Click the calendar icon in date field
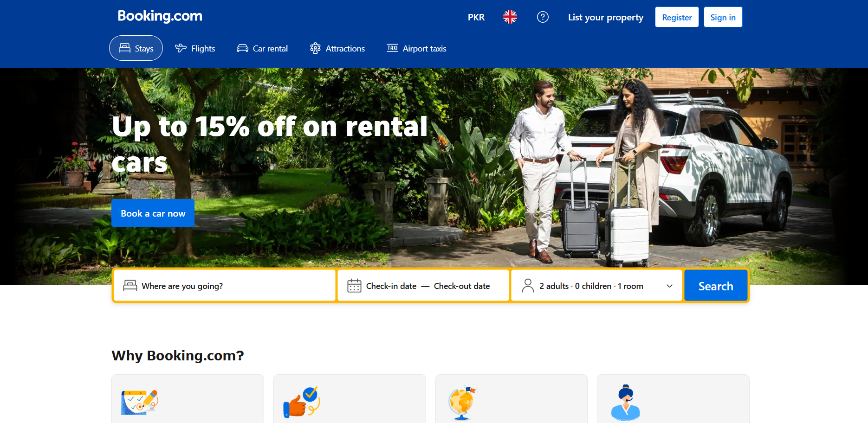Image resolution: width=868 pixels, height=423 pixels. click(354, 286)
